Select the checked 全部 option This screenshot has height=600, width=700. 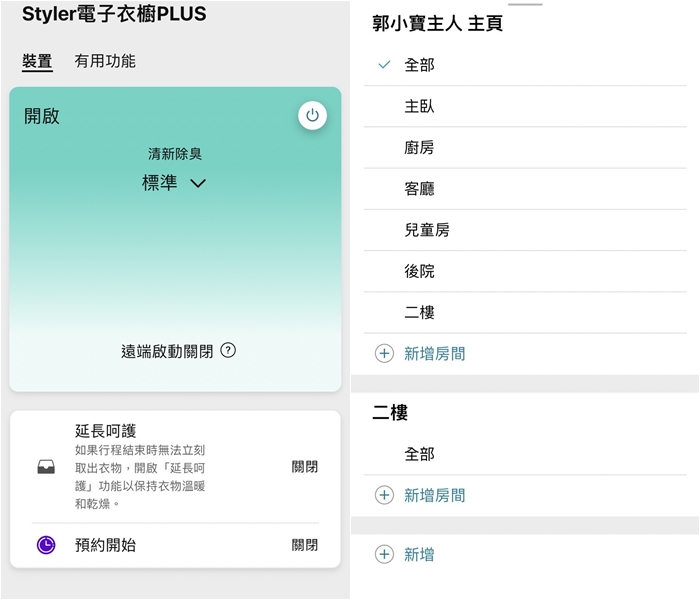pos(419,65)
